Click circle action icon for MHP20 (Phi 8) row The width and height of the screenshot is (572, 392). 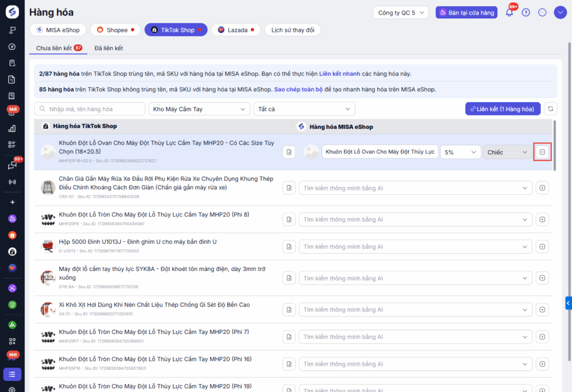point(542,219)
